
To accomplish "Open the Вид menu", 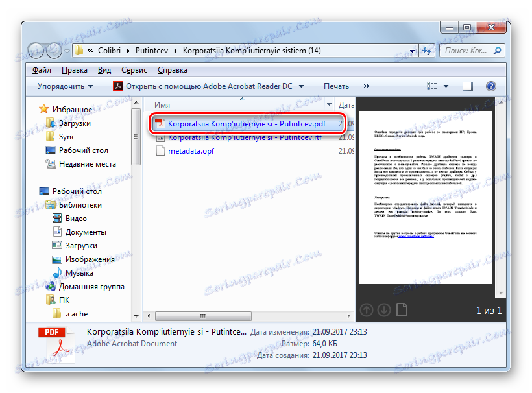I will [104, 70].
